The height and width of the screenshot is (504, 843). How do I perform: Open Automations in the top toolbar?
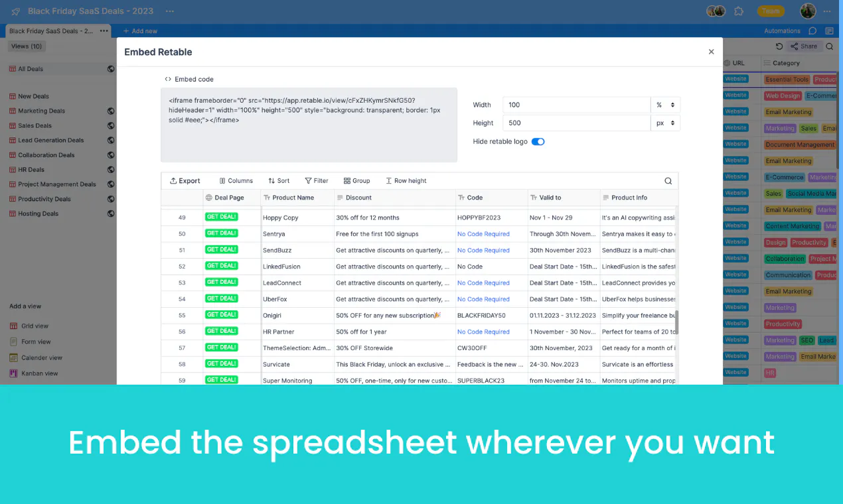point(782,31)
